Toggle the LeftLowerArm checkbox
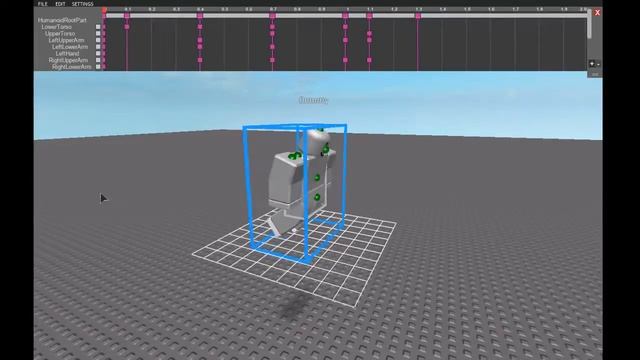Screen dimensions: 640x360 [x=98, y=47]
